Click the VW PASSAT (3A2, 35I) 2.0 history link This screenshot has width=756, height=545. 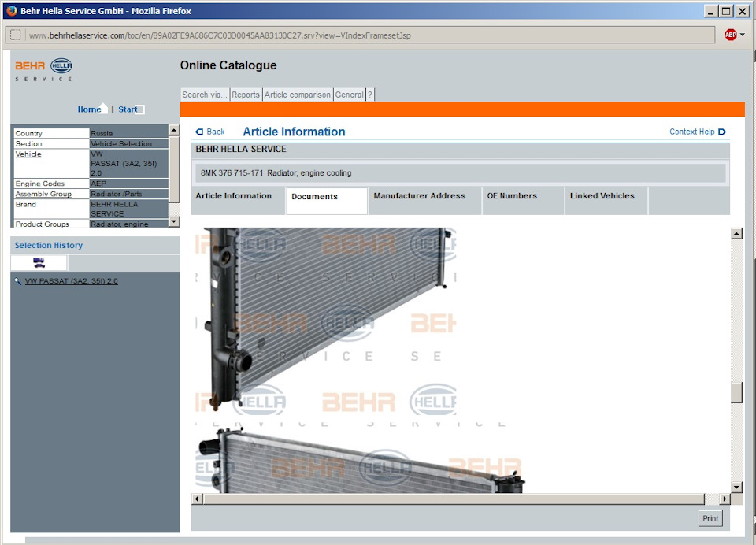coord(72,280)
